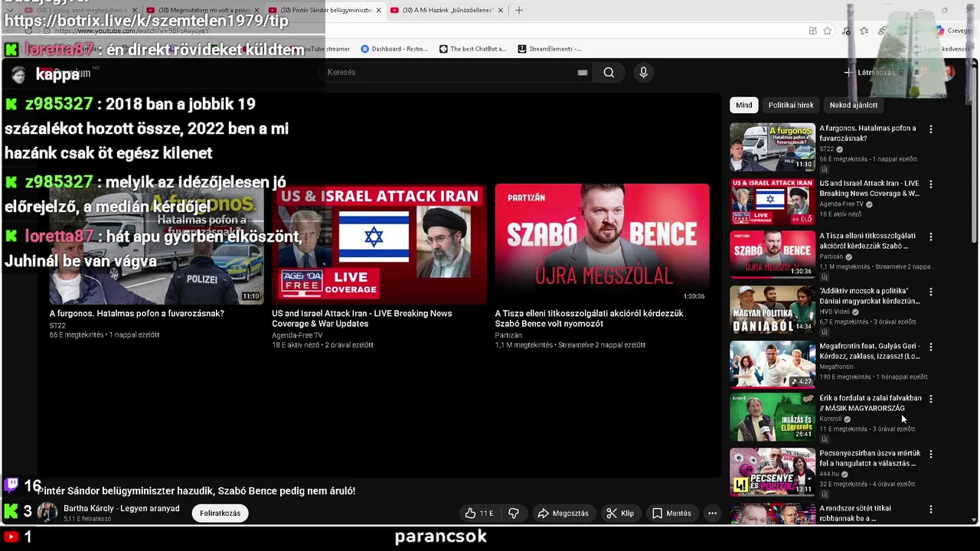Screen dimensions: 980x551
Task: Open Magyar Politika Dániából sidebar thumbnail
Action: coord(773,310)
